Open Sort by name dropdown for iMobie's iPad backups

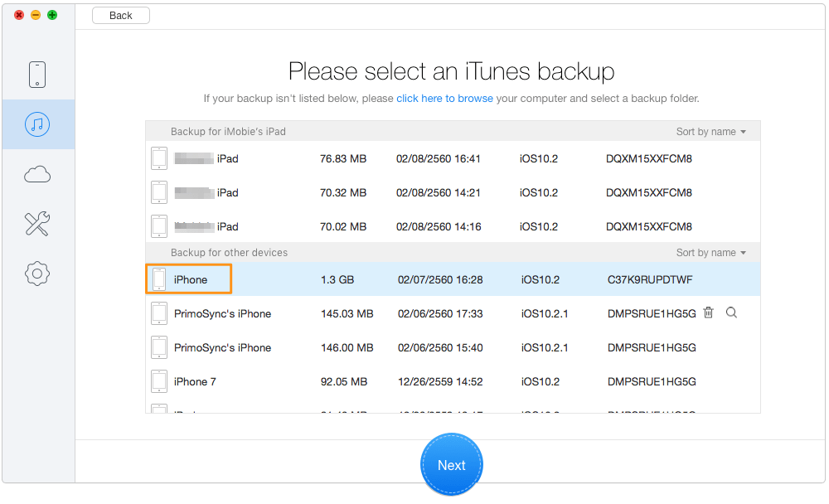click(x=711, y=131)
